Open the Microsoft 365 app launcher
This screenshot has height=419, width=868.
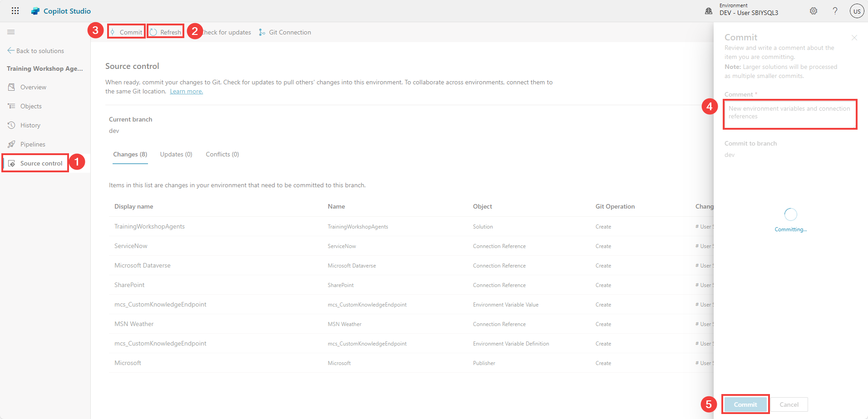pyautogui.click(x=15, y=10)
